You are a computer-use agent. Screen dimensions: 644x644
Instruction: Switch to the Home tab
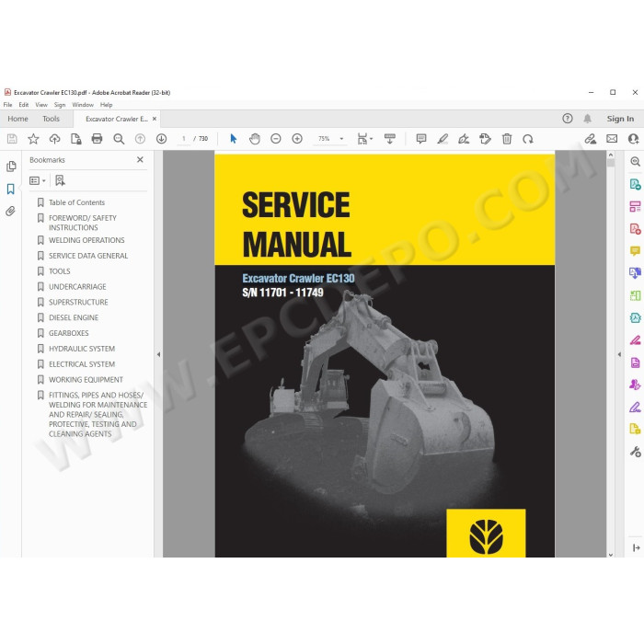(17, 119)
